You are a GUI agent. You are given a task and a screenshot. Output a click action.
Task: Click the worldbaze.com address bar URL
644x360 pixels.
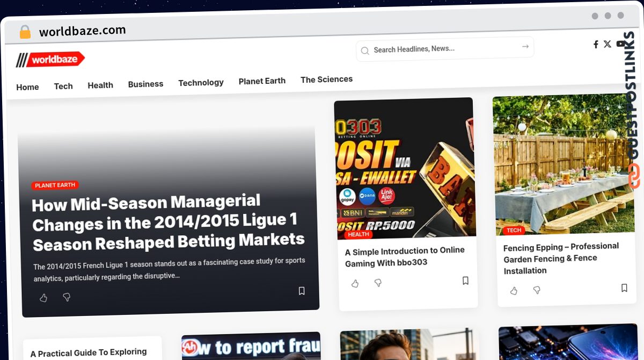pos(83,31)
